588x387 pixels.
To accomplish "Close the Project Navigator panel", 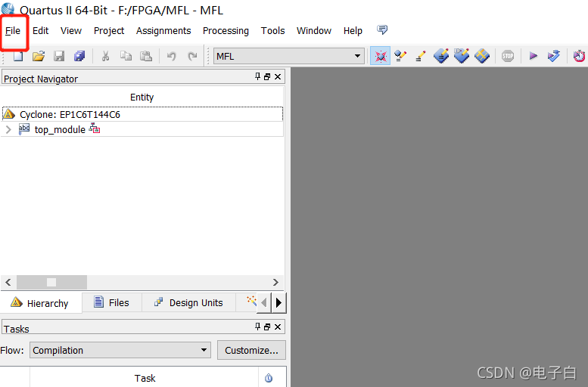I will coord(278,77).
